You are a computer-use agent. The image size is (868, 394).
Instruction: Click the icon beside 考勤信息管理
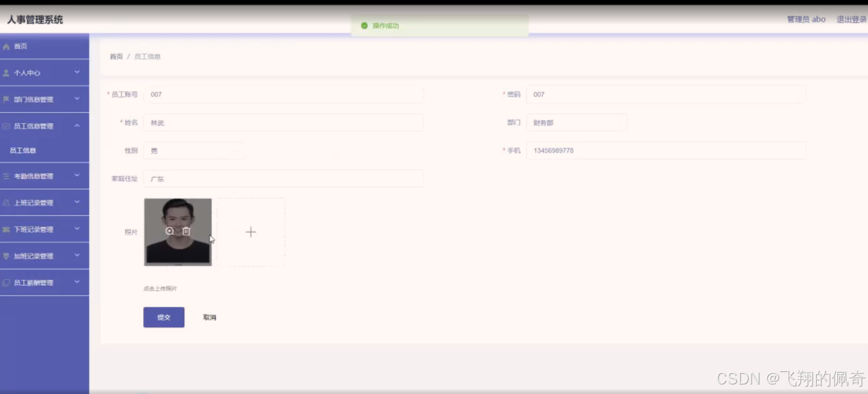6,176
